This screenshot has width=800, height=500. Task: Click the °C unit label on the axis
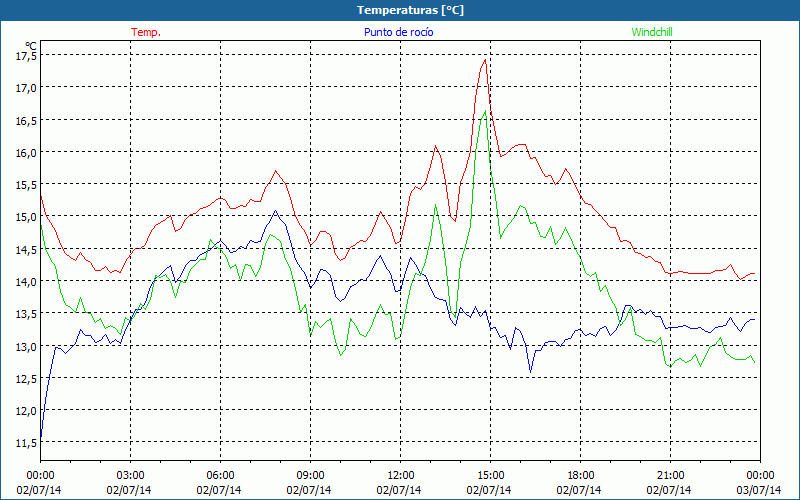[x=31, y=46]
